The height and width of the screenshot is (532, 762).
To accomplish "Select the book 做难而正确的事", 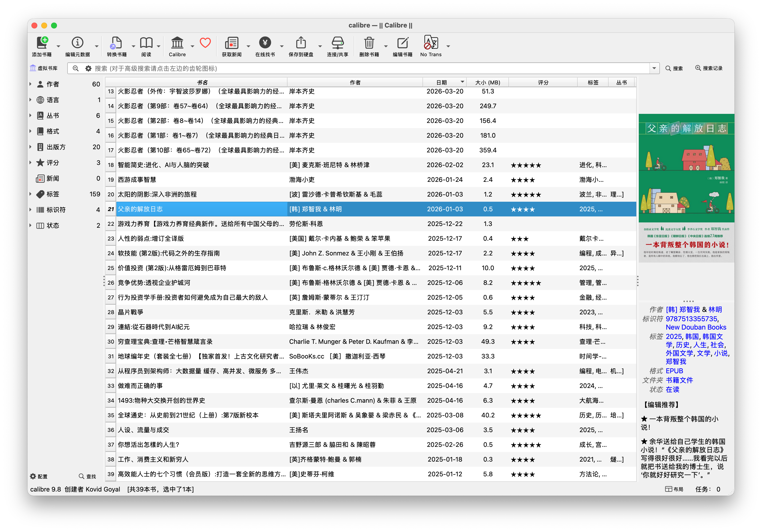I will point(371,386).
